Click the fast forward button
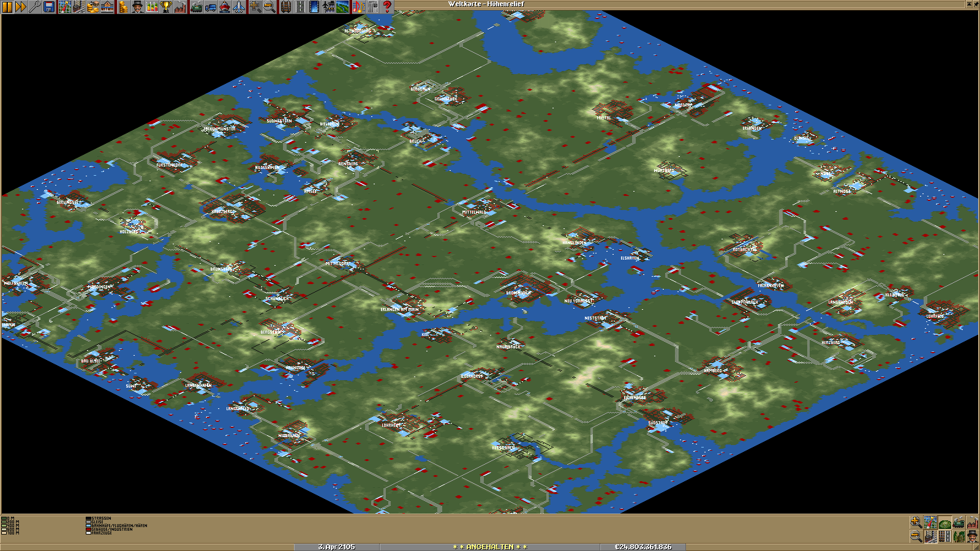 coord(21,7)
